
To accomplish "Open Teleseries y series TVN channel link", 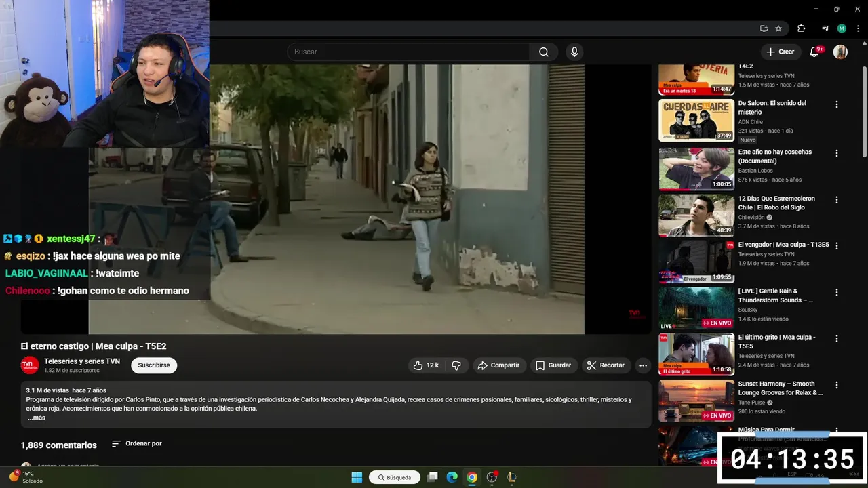I will (82, 361).
